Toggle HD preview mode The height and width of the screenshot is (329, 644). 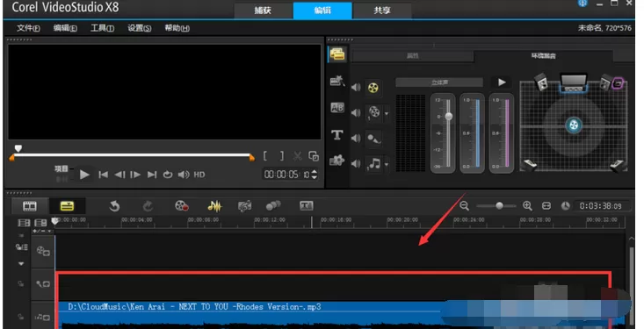pos(199,175)
